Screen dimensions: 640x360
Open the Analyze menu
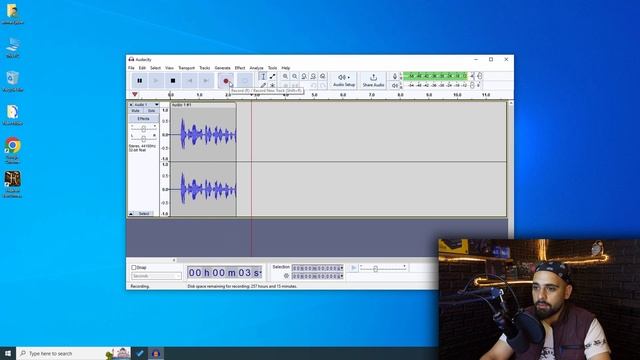pos(256,68)
